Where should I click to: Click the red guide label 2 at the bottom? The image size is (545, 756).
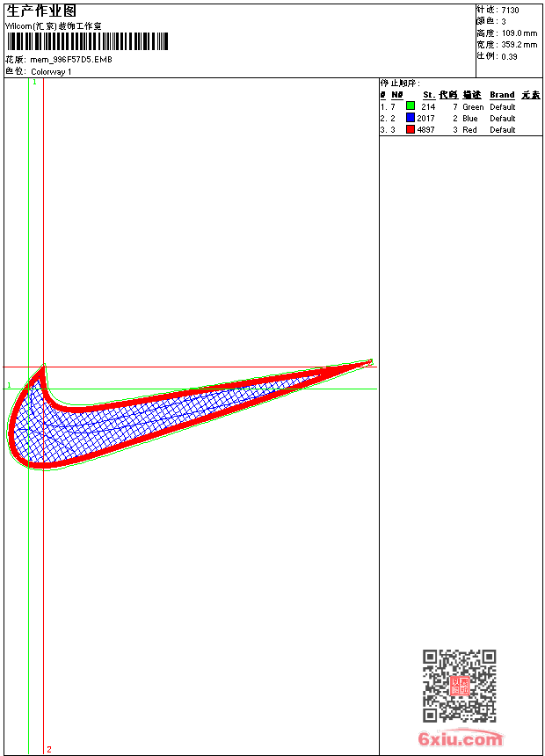pyautogui.click(x=49, y=749)
